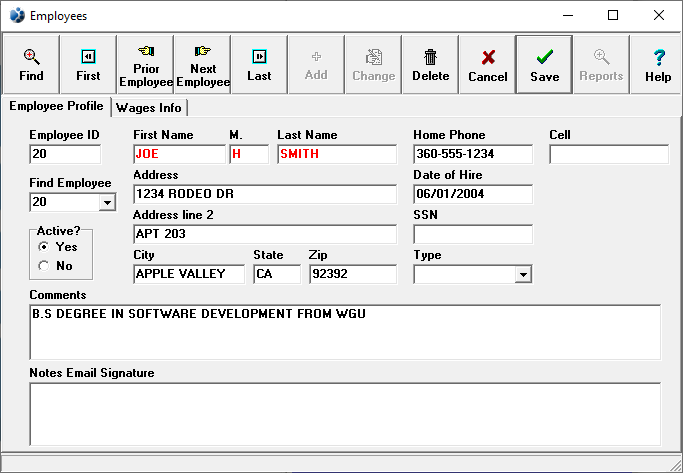Click the Comments text area
683x473 pixels.
[345, 331]
